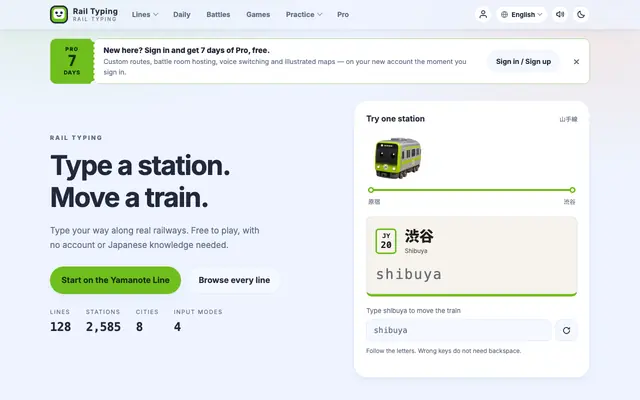Open the Games page
The width and height of the screenshot is (640, 400).
pyautogui.click(x=258, y=14)
